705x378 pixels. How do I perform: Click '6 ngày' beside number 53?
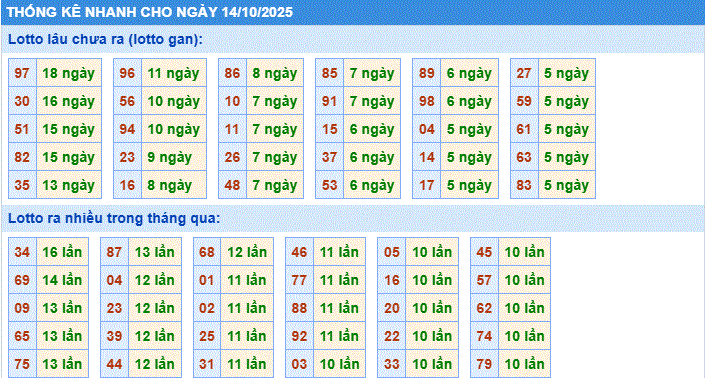coord(372,185)
